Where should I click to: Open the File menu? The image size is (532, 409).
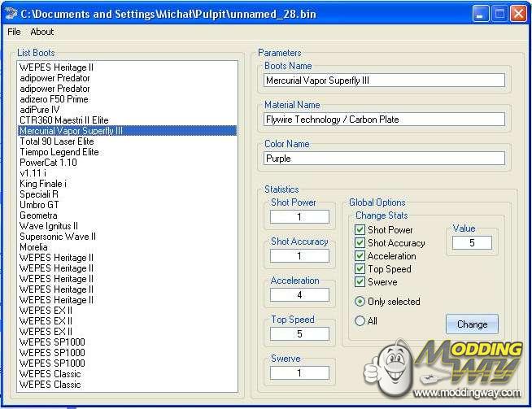coord(14,32)
